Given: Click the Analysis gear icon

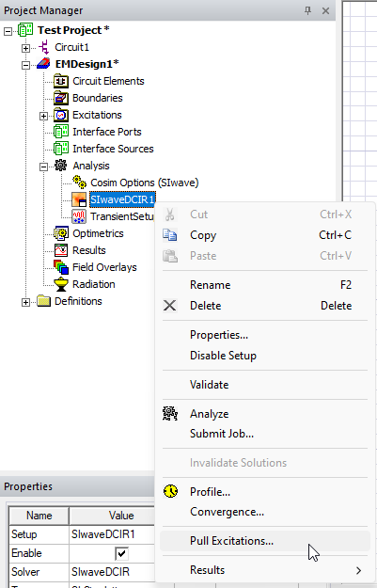Looking at the screenshot, I should tap(61, 166).
